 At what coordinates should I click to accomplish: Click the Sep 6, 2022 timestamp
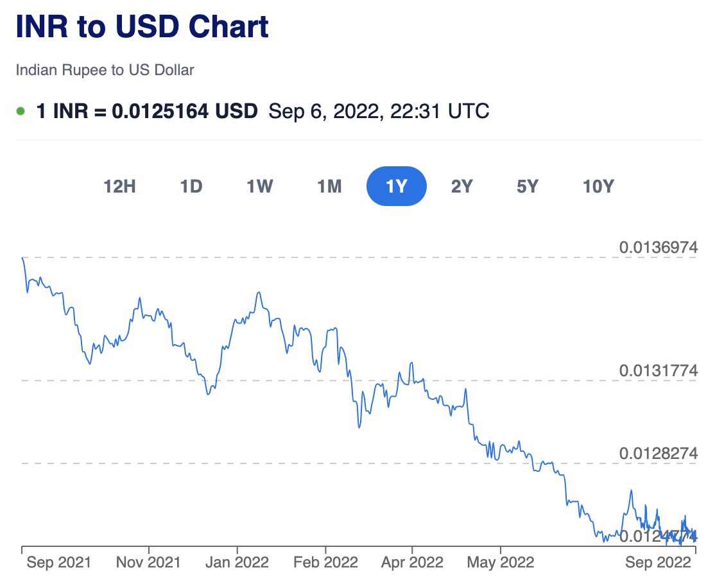tap(379, 111)
